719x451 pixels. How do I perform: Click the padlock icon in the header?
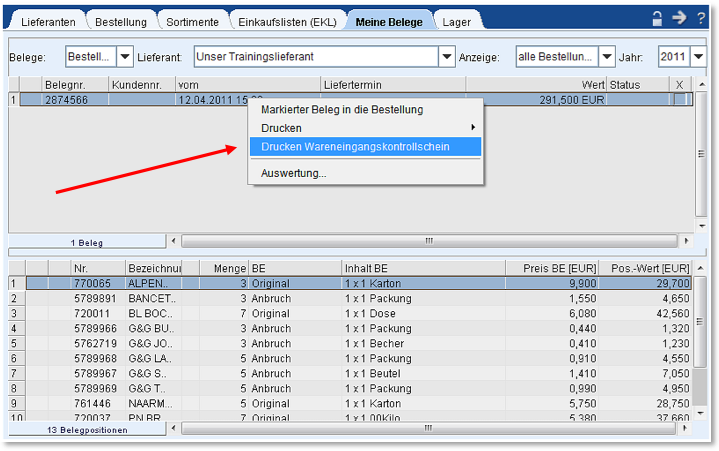657,18
